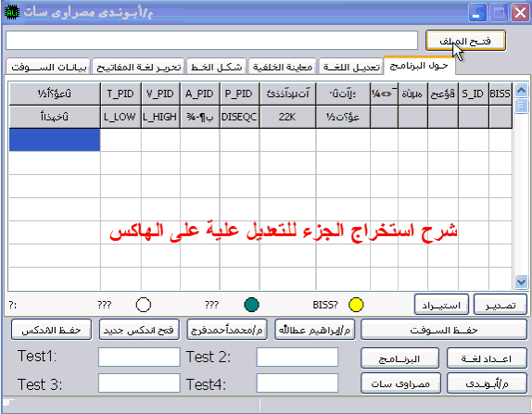Click into the Test1 input field

tap(139, 357)
